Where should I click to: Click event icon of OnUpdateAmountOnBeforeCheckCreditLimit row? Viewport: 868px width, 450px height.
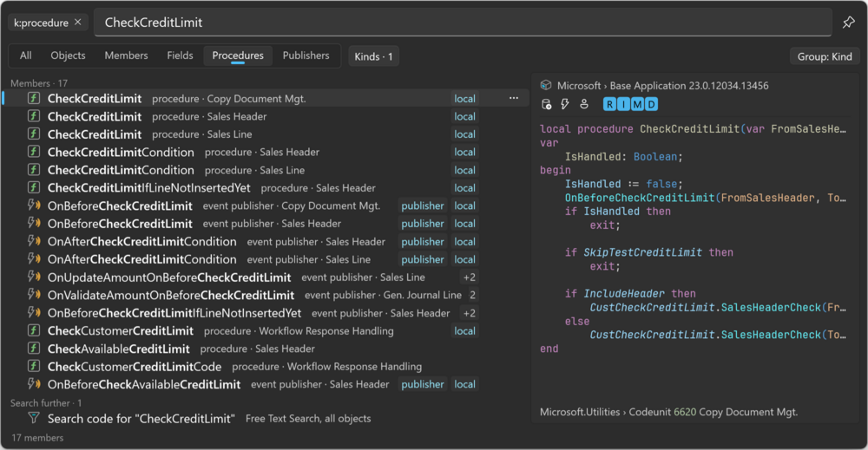pyautogui.click(x=34, y=277)
